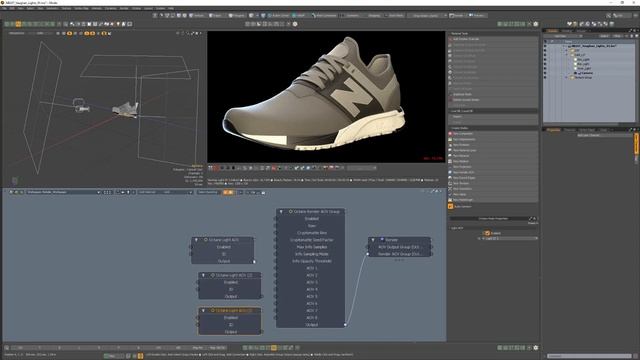Open the Geometry menu

pos(52,8)
